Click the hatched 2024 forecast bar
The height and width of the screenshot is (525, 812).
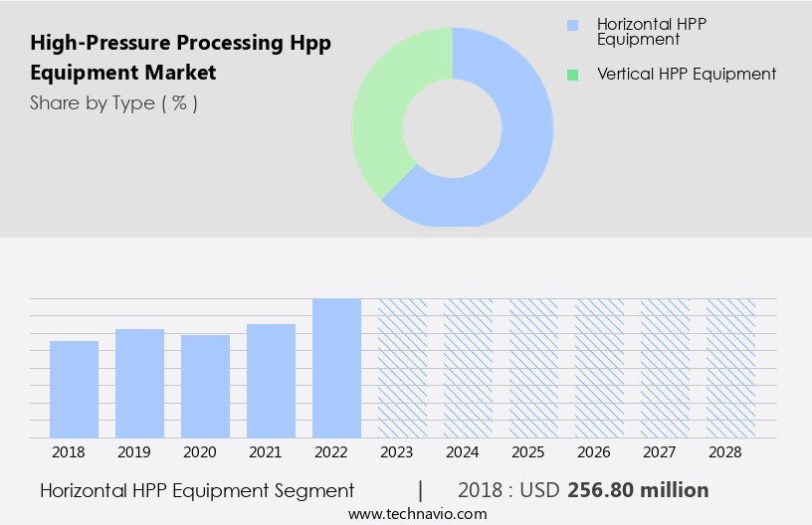[x=468, y=368]
